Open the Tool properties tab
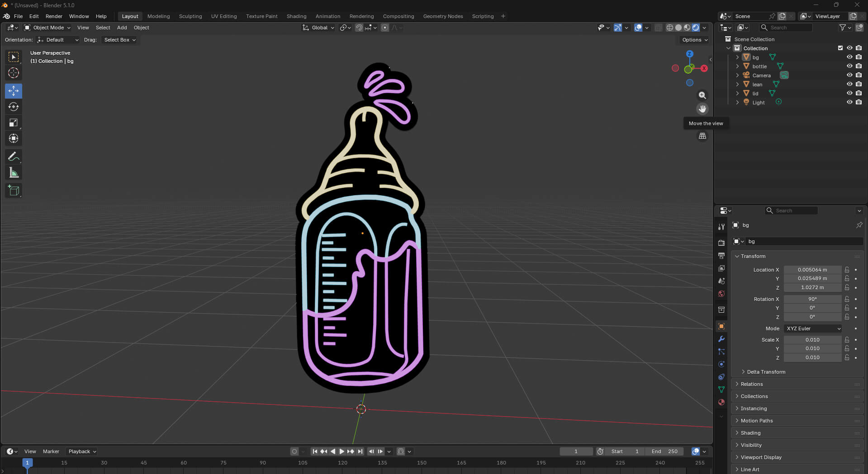868x474 pixels. click(x=721, y=227)
